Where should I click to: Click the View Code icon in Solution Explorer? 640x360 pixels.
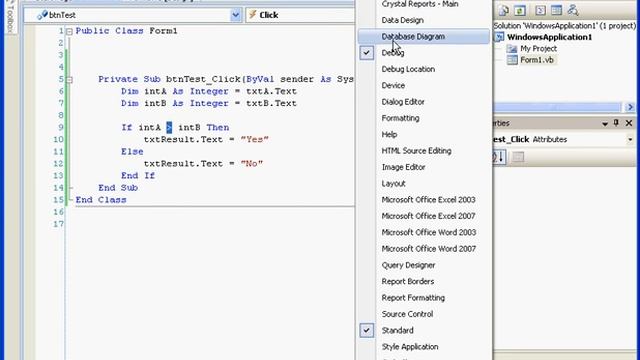pyautogui.click(x=540, y=11)
